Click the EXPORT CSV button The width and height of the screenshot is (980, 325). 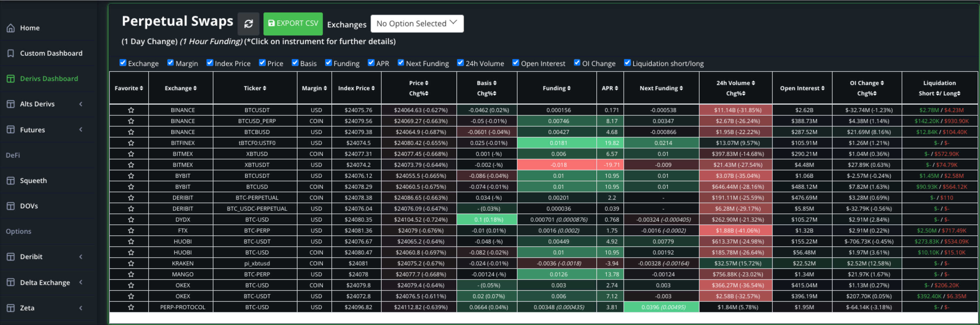293,24
